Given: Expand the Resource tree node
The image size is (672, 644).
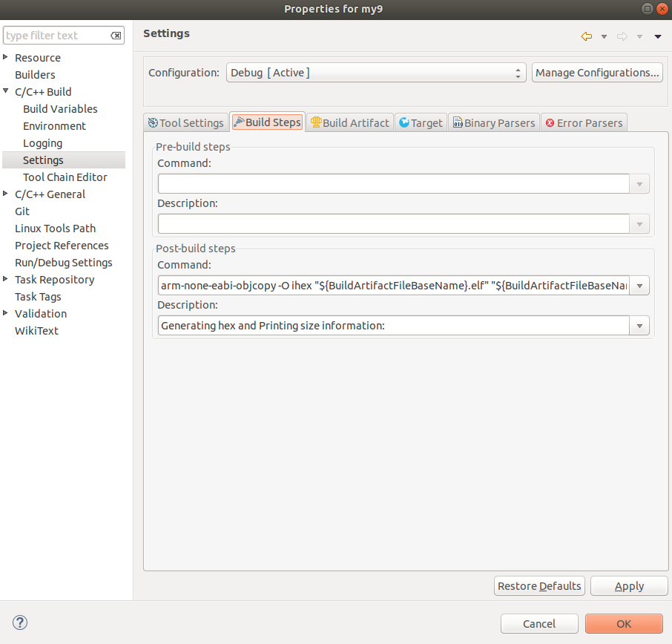Looking at the screenshot, I should (6, 58).
